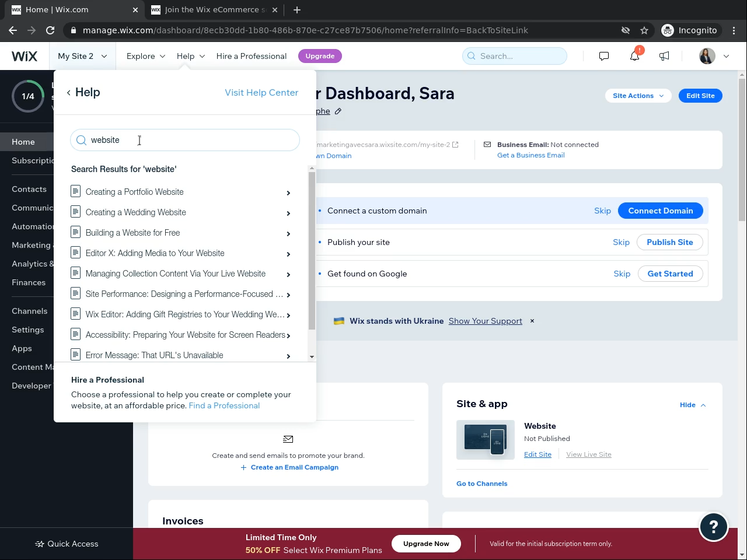747x560 pixels.
Task: Open the account dropdown chevron
Action: (x=727, y=56)
